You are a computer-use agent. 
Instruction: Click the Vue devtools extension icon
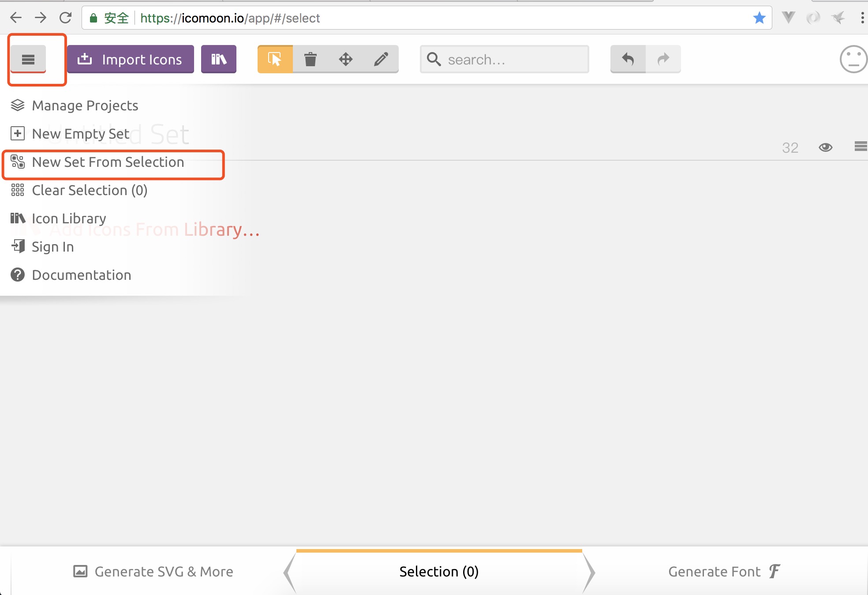788,18
